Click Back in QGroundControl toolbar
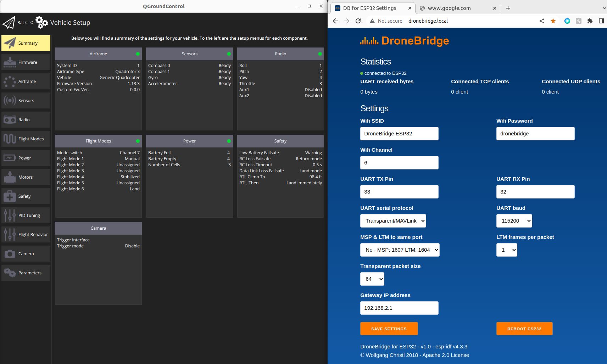 tap(22, 23)
